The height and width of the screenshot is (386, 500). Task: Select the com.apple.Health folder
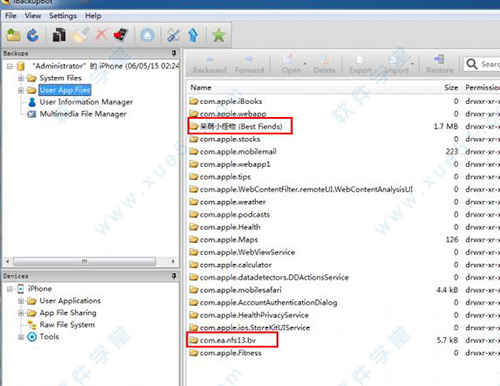[230, 227]
